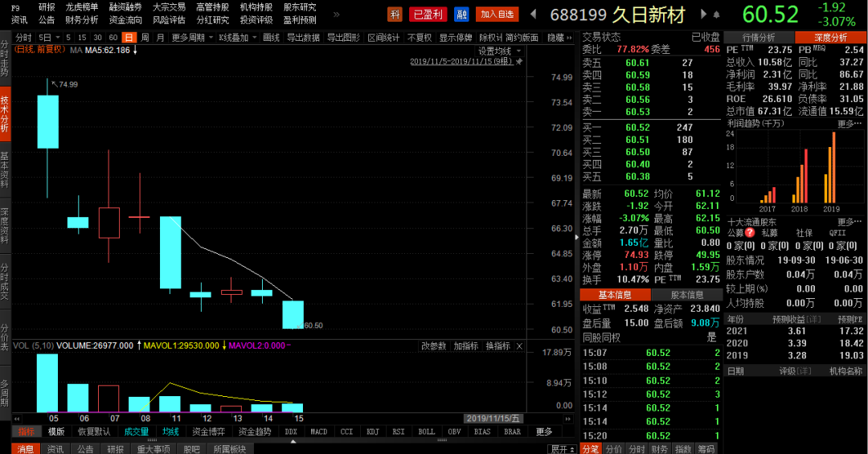The width and height of the screenshot is (868, 454).
Task: Close the VOL indicator panel with X
Action: (x=519, y=346)
